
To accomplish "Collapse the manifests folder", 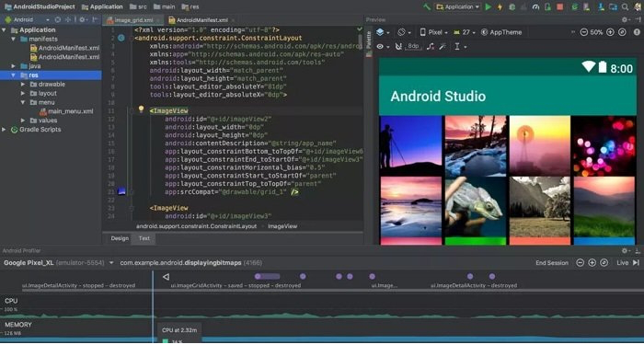I will pos(13,39).
